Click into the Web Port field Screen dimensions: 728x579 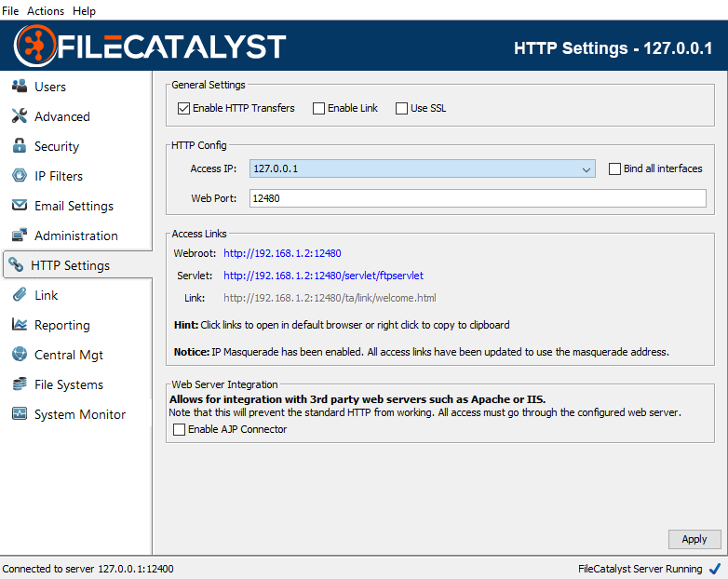click(478, 198)
